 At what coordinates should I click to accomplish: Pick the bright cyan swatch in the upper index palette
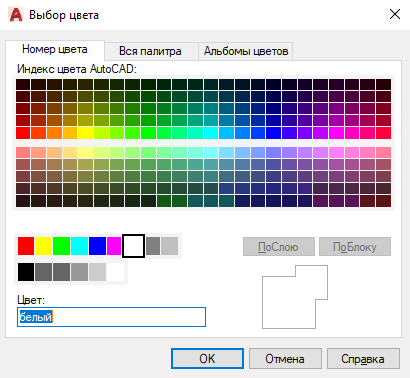click(x=211, y=133)
